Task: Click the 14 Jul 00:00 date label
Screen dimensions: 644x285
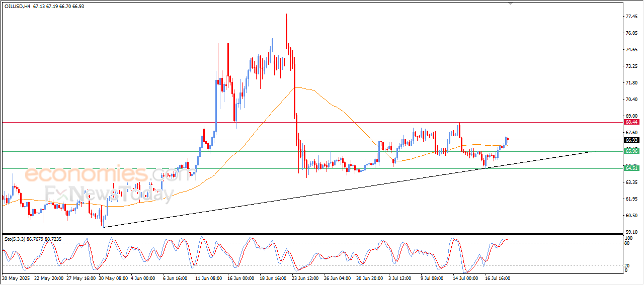Action: (465, 277)
